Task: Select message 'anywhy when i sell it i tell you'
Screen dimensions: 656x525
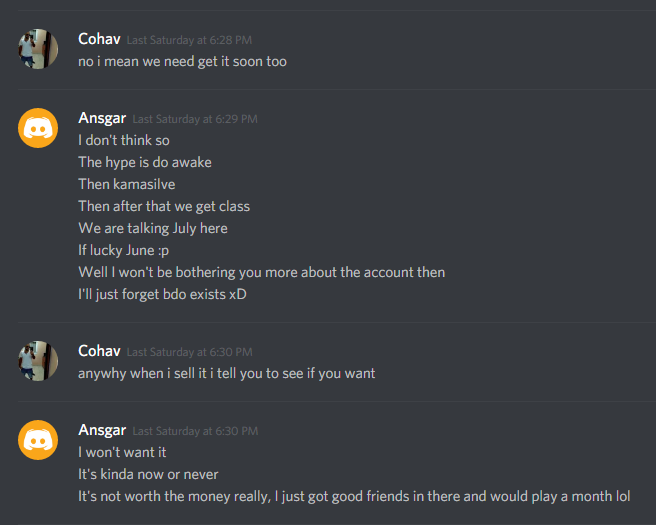Action: (227, 373)
